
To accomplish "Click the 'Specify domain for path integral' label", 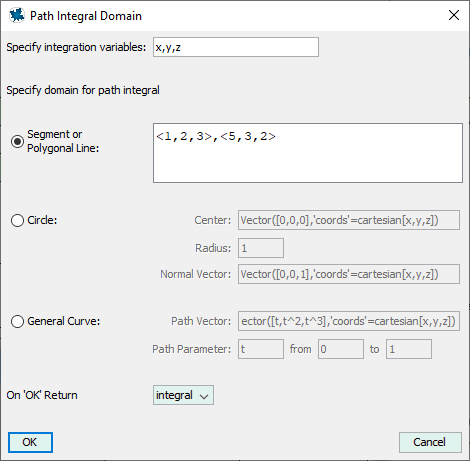I will [x=83, y=90].
